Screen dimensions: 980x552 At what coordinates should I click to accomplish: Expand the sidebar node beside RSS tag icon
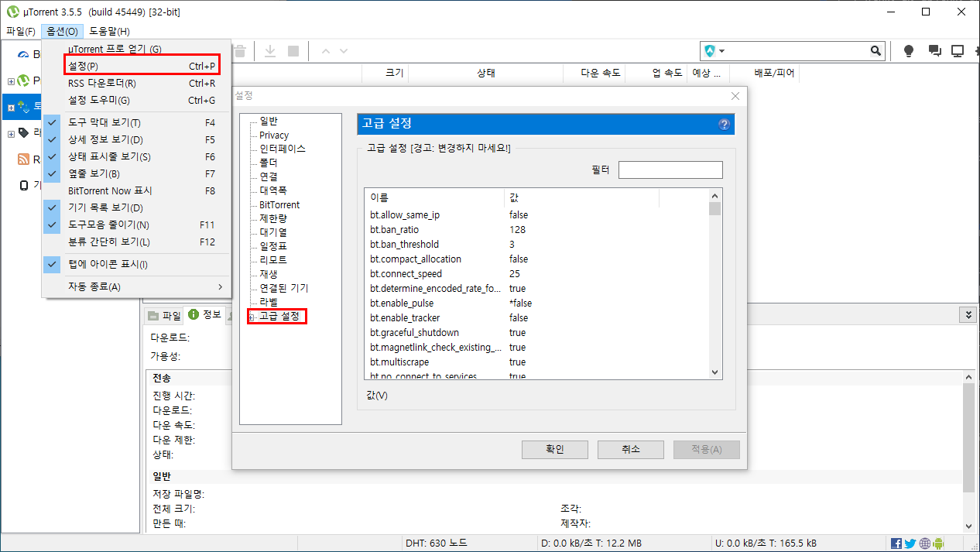coord(11,133)
